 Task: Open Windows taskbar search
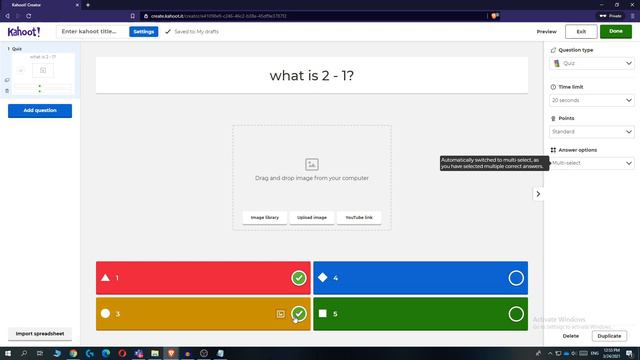[x=24, y=353]
